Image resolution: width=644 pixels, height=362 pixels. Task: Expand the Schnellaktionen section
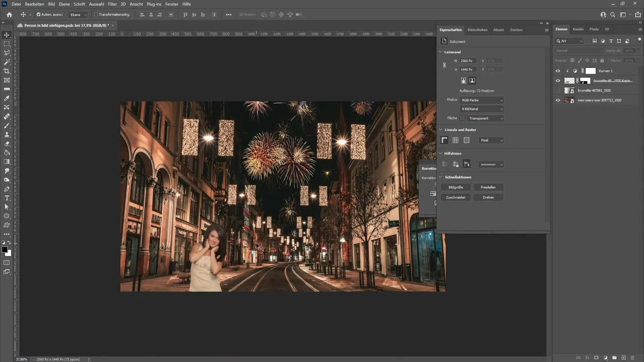[440, 177]
